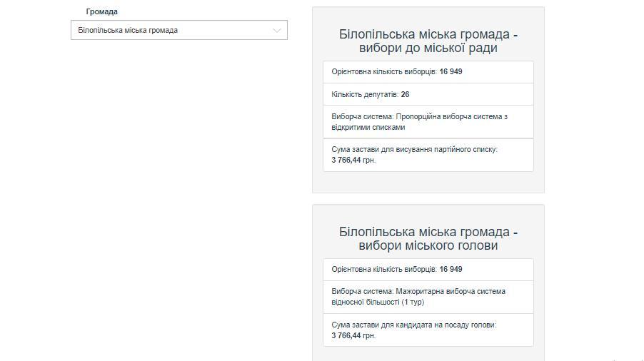Click the deputies number 26
Image resolution: width=644 pixels, height=361 pixels.
click(x=405, y=94)
